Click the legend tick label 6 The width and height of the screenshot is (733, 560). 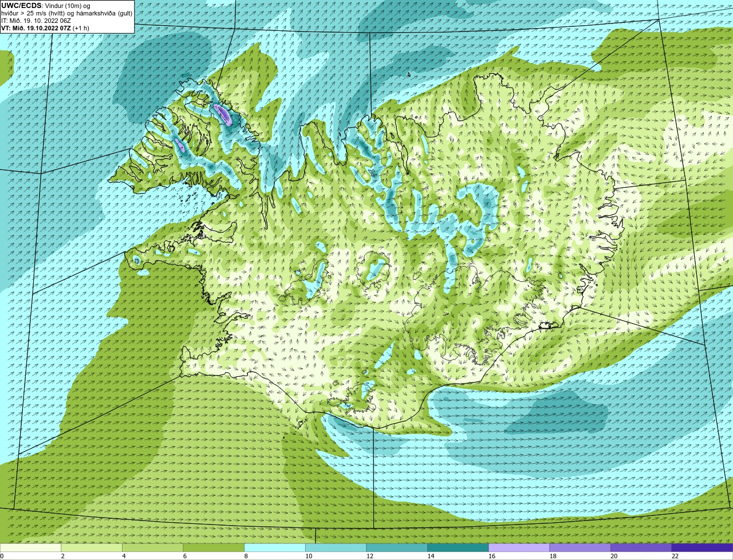click(184, 556)
